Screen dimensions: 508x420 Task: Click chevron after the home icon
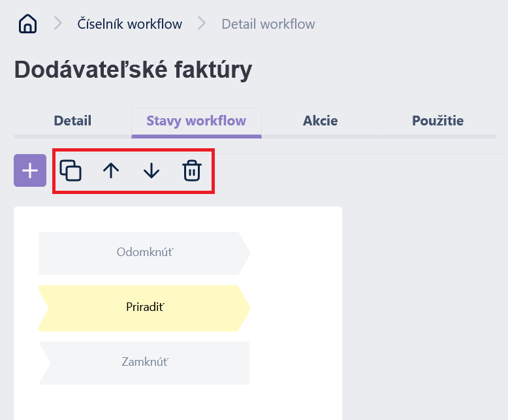click(x=58, y=24)
